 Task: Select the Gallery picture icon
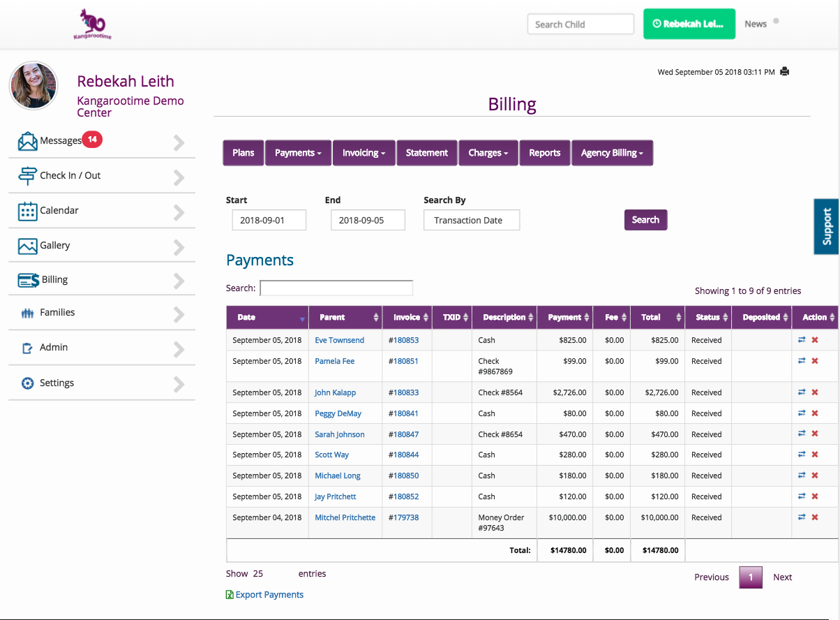coord(27,246)
